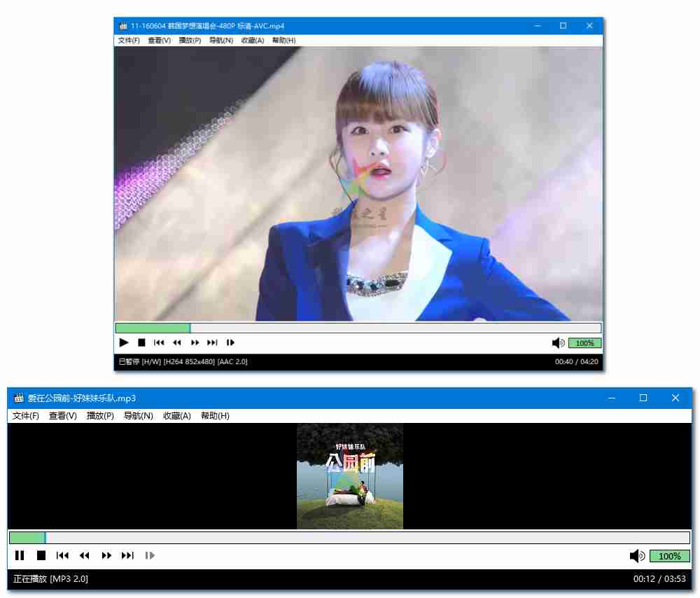700x598 pixels.
Task: Click Pause in the MP3 player window
Action: coord(20,555)
